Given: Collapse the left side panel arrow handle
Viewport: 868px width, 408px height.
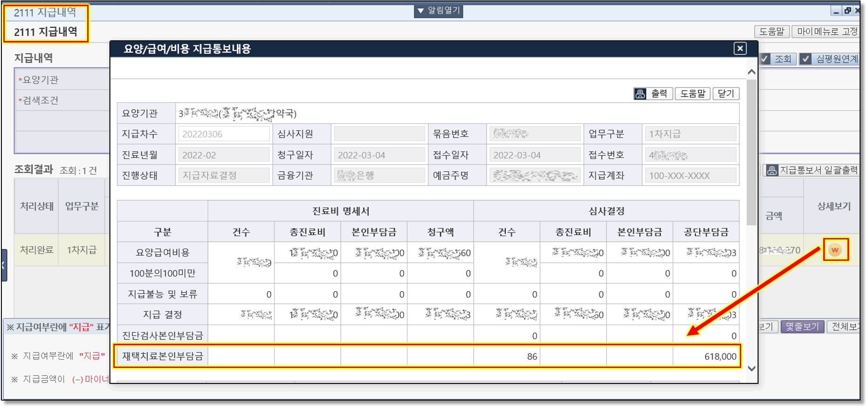Looking at the screenshot, I should click(3, 265).
